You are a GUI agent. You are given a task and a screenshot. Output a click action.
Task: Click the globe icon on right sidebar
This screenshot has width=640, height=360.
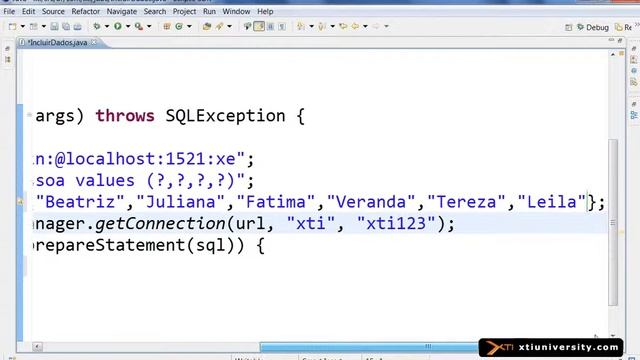[x=634, y=71]
